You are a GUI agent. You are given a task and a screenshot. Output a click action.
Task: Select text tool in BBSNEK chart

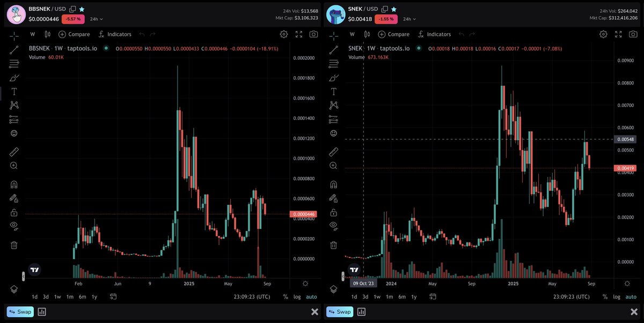click(x=14, y=91)
